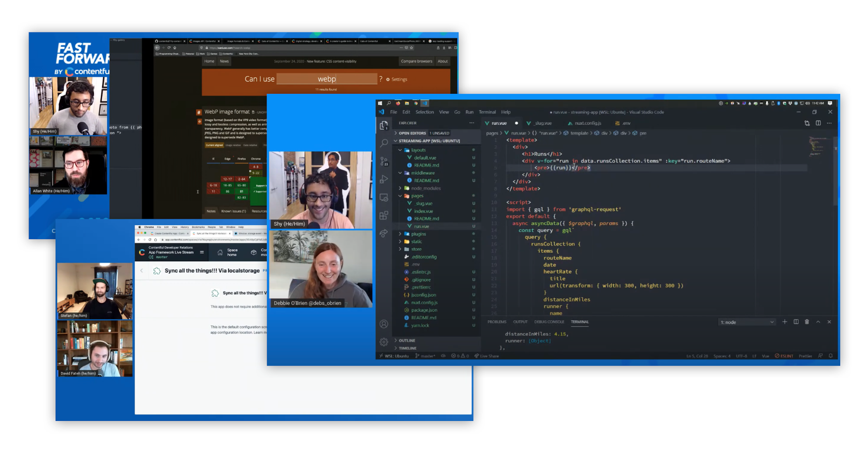Open Source Control with the 23 badge
868x450 pixels.
(384, 161)
